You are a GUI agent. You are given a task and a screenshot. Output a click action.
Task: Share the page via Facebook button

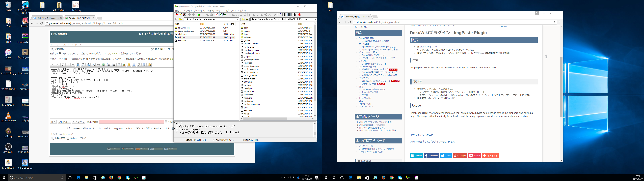431,156
